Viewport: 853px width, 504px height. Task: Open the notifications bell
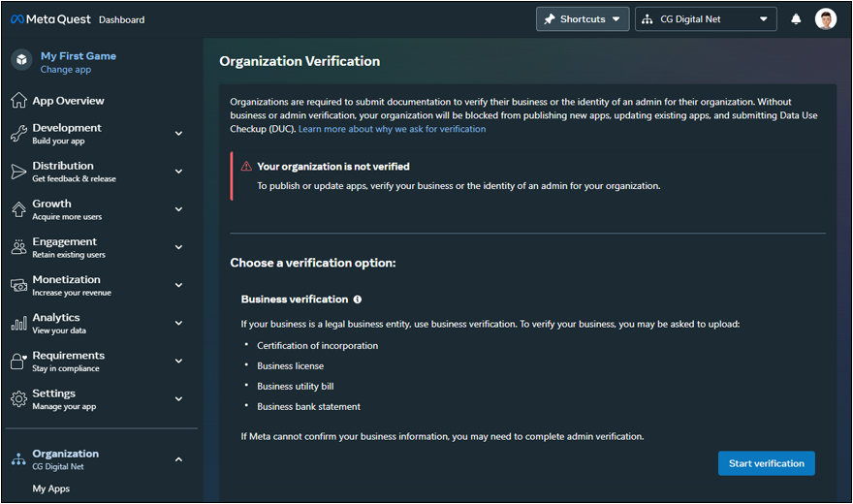796,19
